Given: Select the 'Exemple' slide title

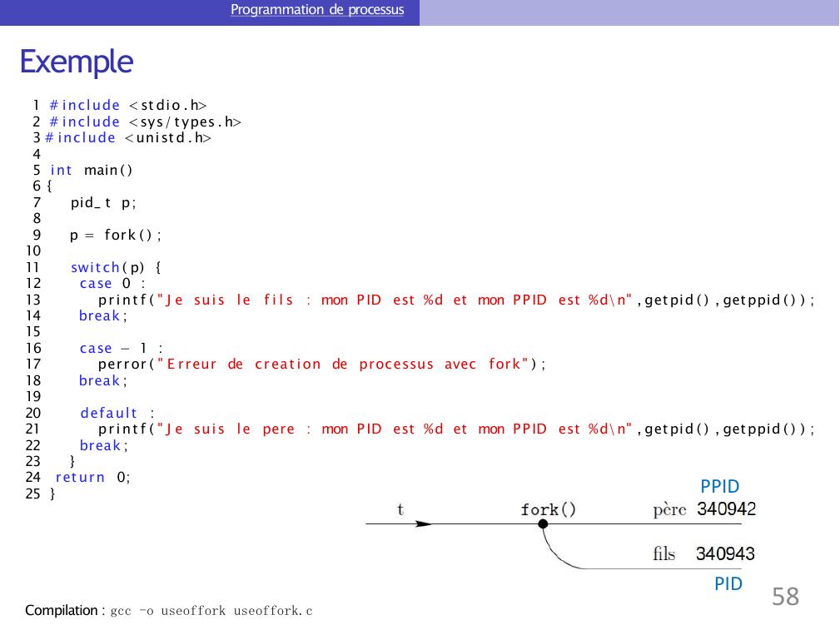Looking at the screenshot, I should (x=76, y=62).
